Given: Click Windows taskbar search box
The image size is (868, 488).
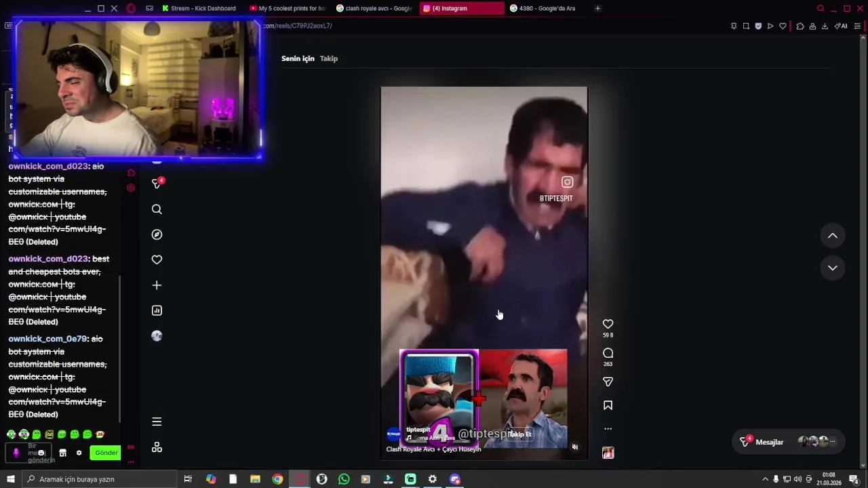Looking at the screenshot, I should click(x=100, y=479).
